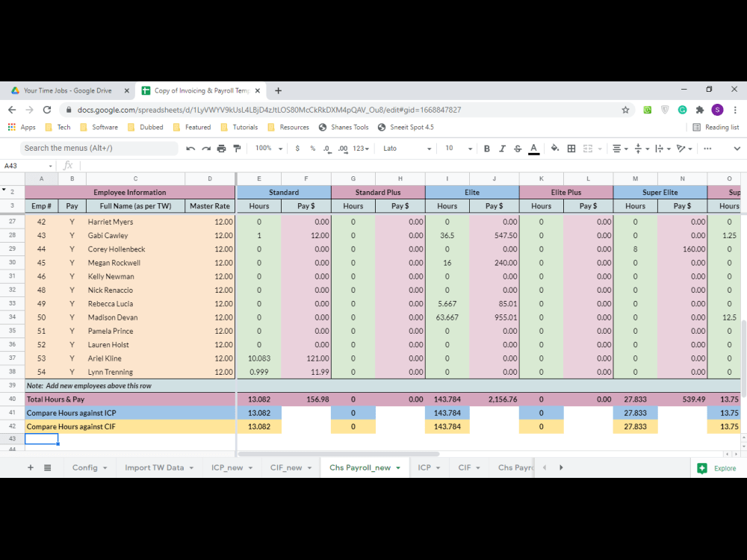
Task: Open the fill color picker
Action: [x=556, y=149]
